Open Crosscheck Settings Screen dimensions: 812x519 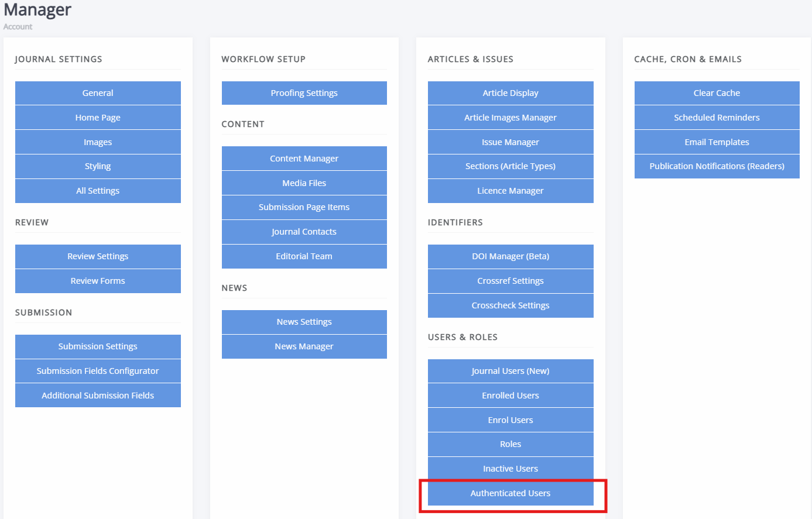click(511, 305)
